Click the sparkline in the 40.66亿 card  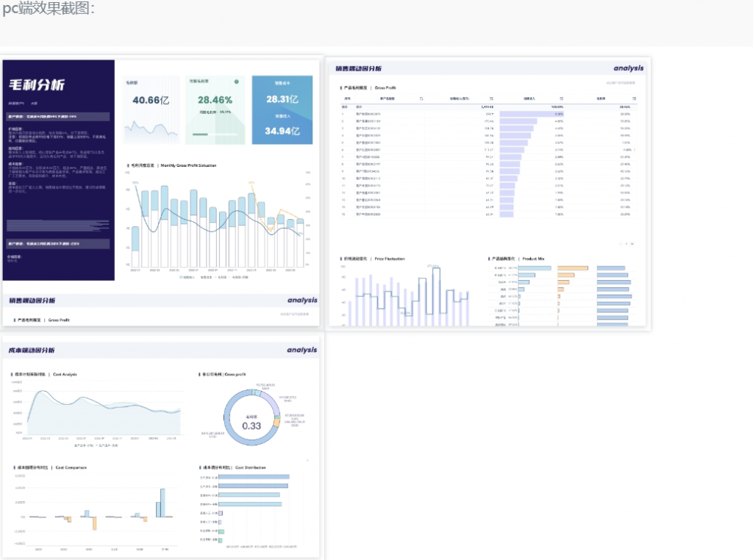[151, 129]
